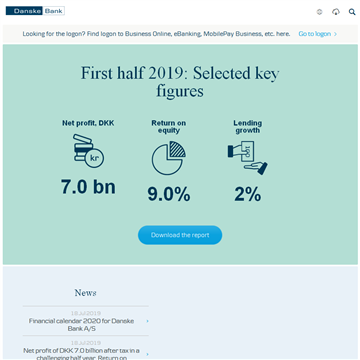
Task: Click the cloud download icon in header
Action: (x=336, y=12)
